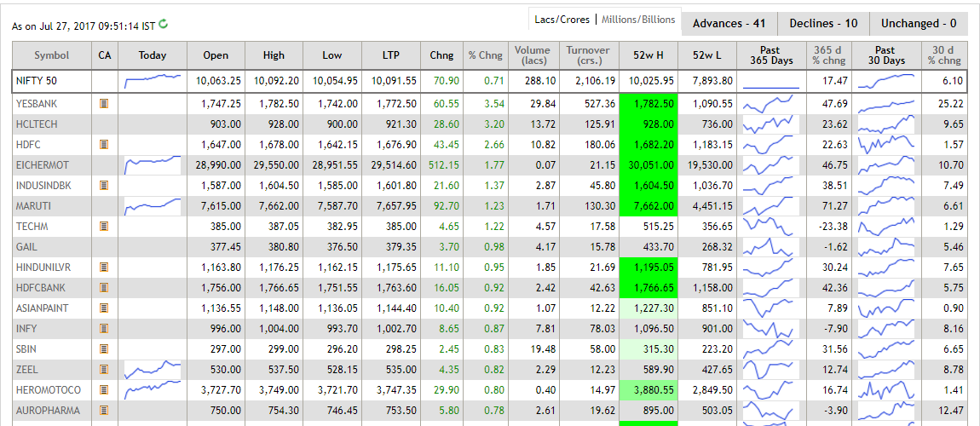Open YESBANK stock link
This screenshot has height=426, width=980.
(37, 104)
